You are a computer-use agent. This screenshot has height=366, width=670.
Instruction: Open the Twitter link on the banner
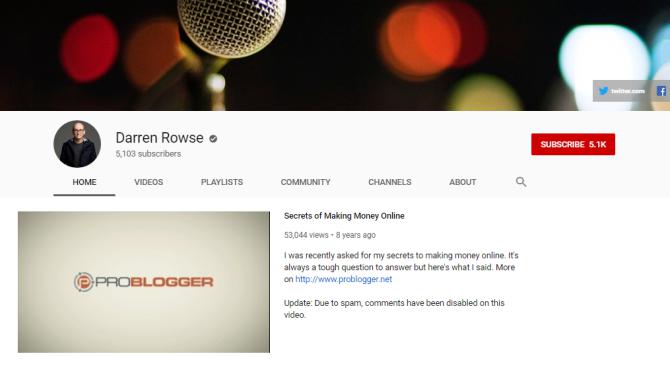pos(622,91)
